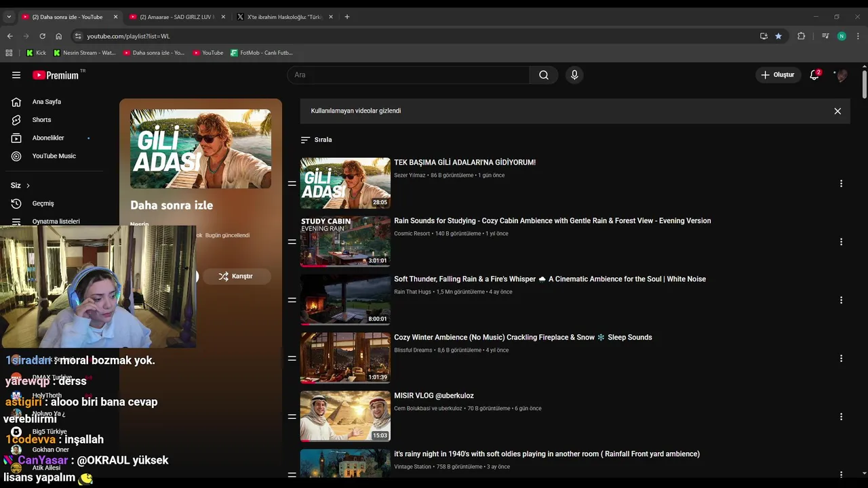Screen dimensions: 868x488
Task: Click the browser home button
Action: [59, 36]
